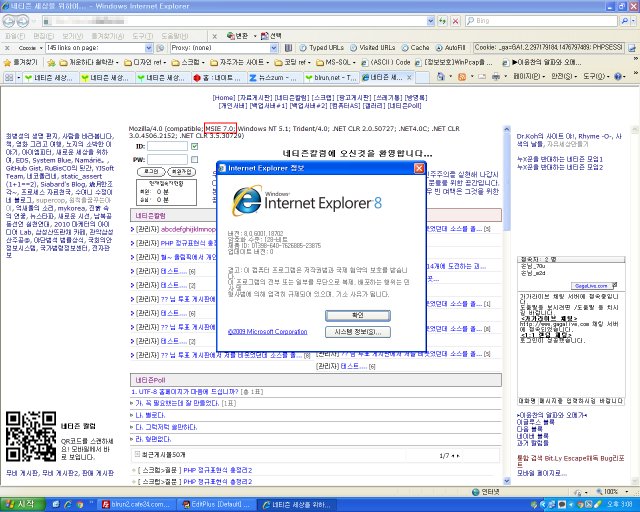Switch to the blrun.net browser tab
Screen dimensions: 640x512
coord(331,77)
